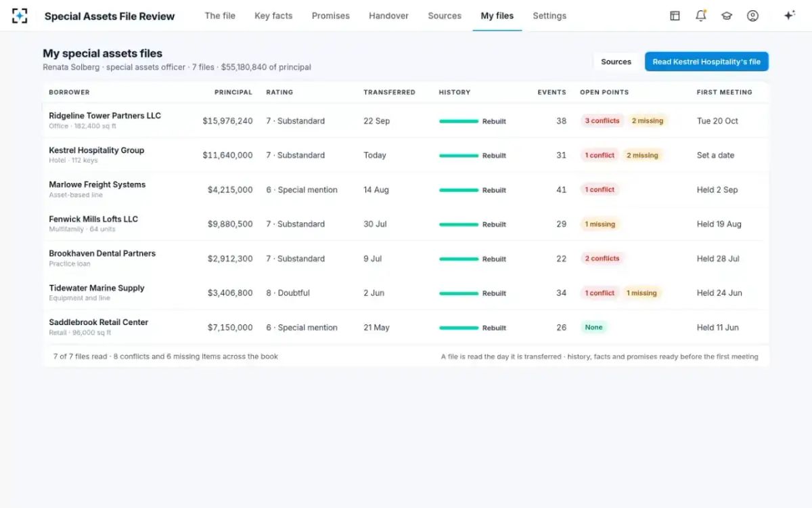Click Set a date for Kestrel
Screen dimensions: 812x508
click(715, 155)
